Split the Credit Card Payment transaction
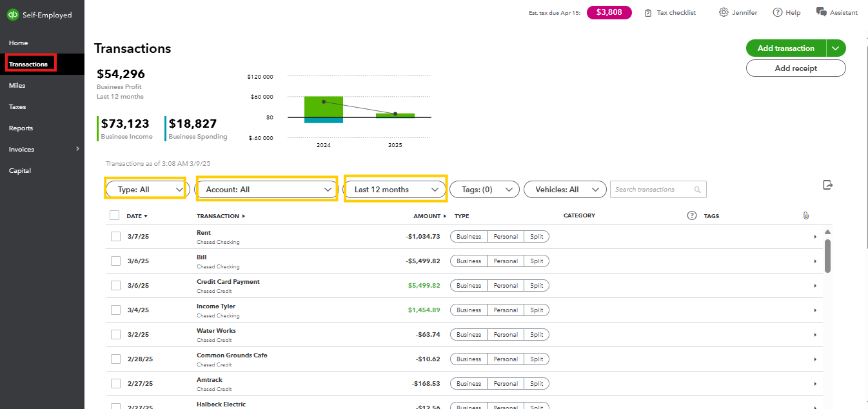Screen dimensions: 868x409 [537, 286]
